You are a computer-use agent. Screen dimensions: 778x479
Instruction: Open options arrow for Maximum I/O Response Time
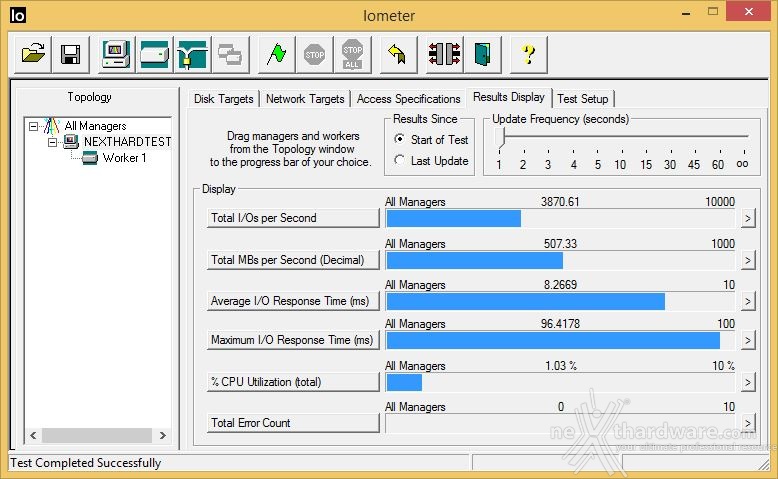748,341
